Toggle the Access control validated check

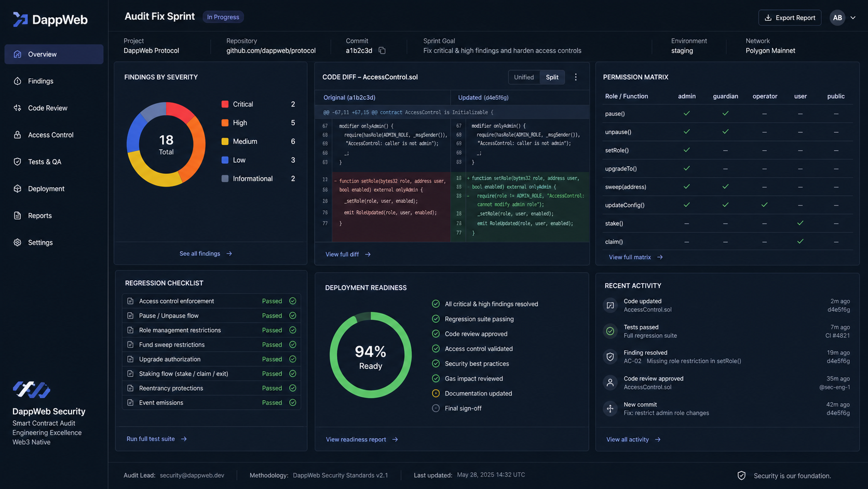click(x=436, y=349)
